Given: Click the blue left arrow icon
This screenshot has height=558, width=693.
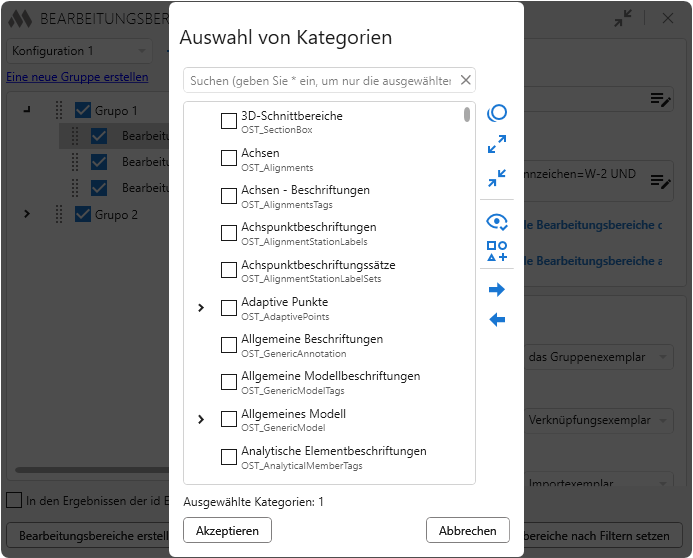Looking at the screenshot, I should point(497,319).
